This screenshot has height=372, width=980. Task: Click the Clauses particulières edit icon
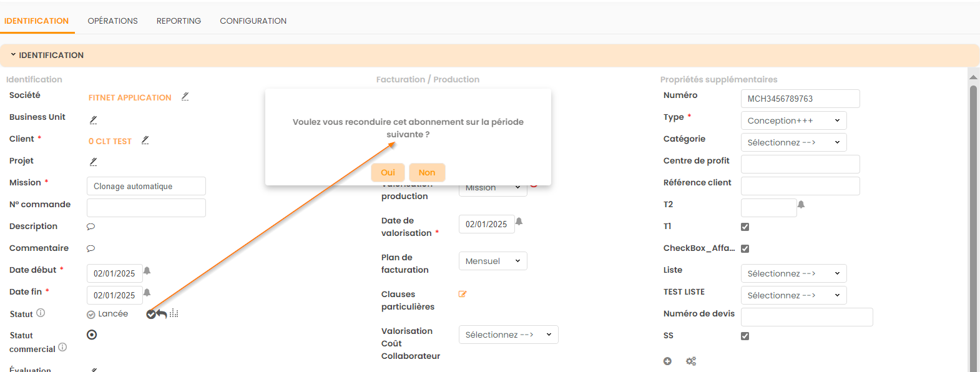click(x=463, y=294)
